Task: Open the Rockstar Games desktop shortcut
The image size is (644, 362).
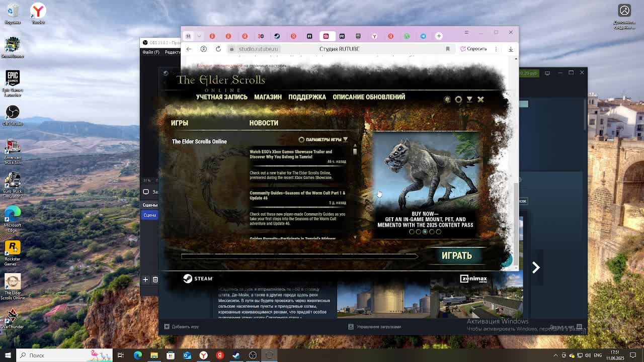Action: [x=13, y=254]
